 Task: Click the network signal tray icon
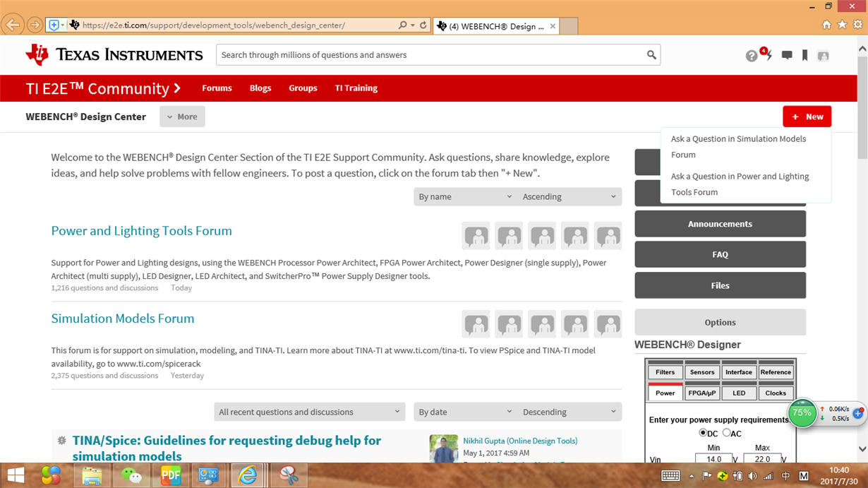(768, 476)
